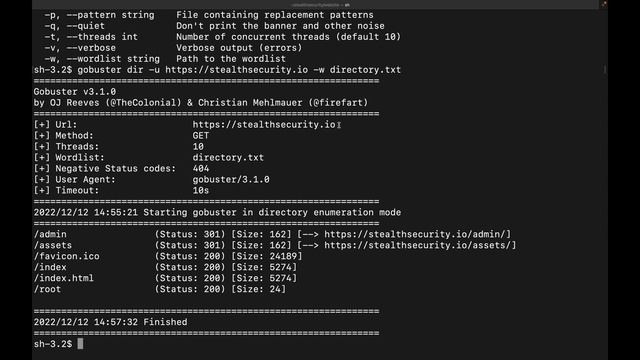Click the /admin path result
Image resolution: width=640 pixels, height=360 pixels.
[x=50, y=234]
